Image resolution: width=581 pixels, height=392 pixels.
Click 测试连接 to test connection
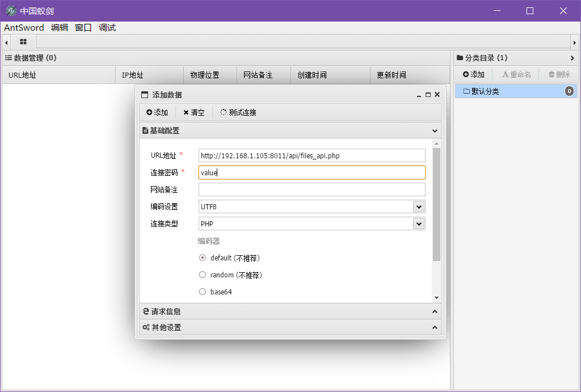point(238,112)
